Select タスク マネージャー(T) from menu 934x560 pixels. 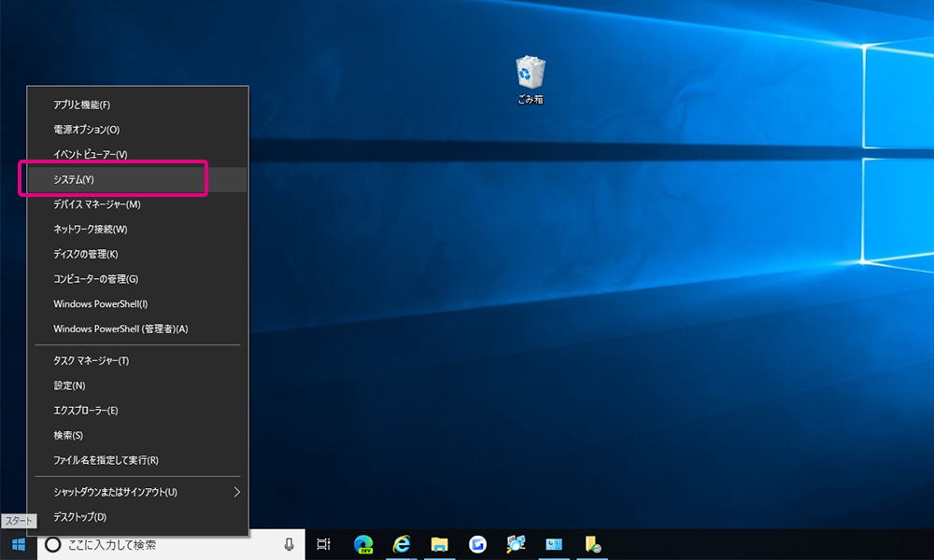coord(92,360)
